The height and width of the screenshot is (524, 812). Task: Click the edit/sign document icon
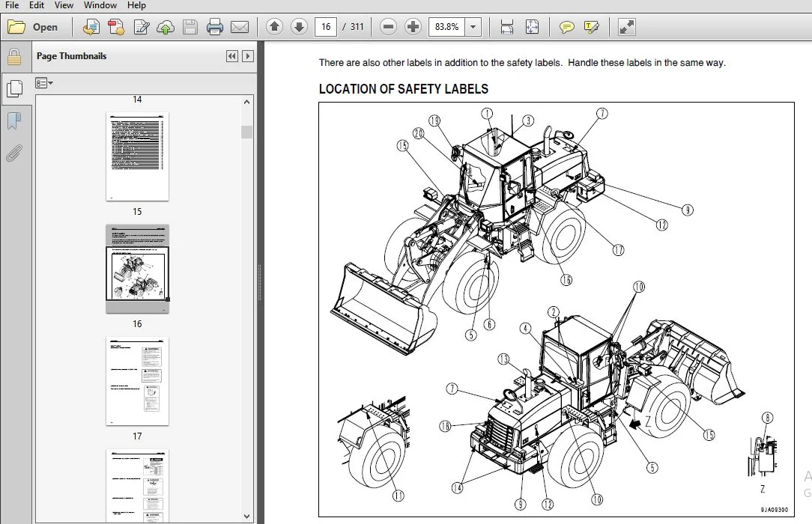(141, 27)
